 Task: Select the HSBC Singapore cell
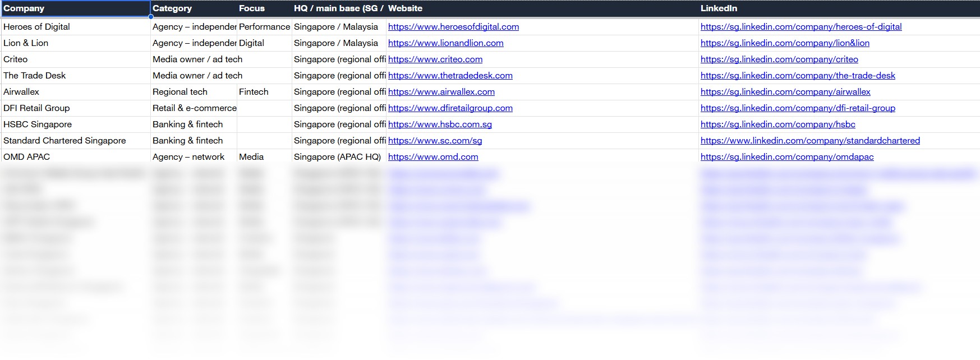(75, 124)
